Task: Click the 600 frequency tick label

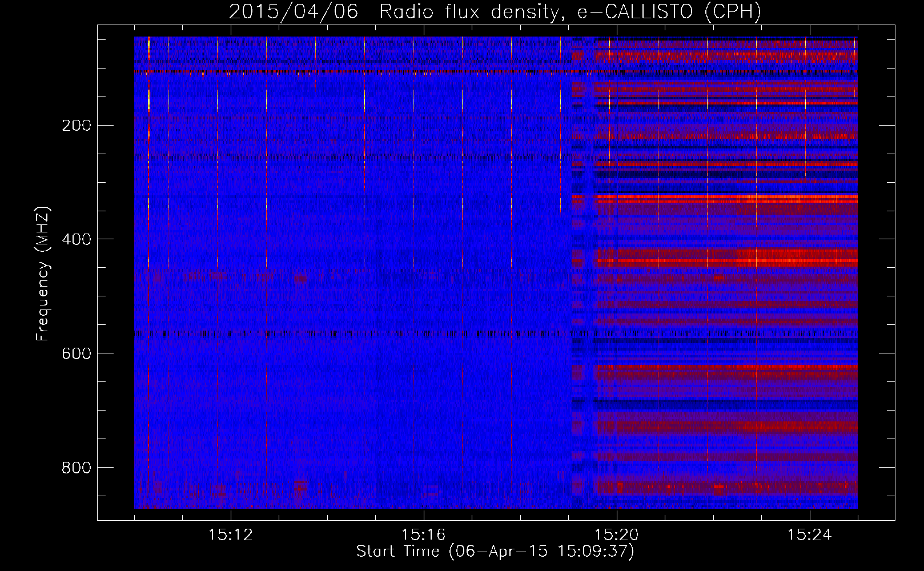Action: [77, 353]
